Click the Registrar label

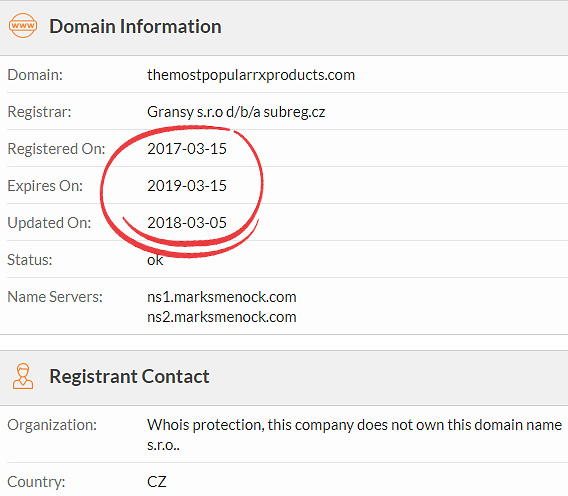click(39, 112)
